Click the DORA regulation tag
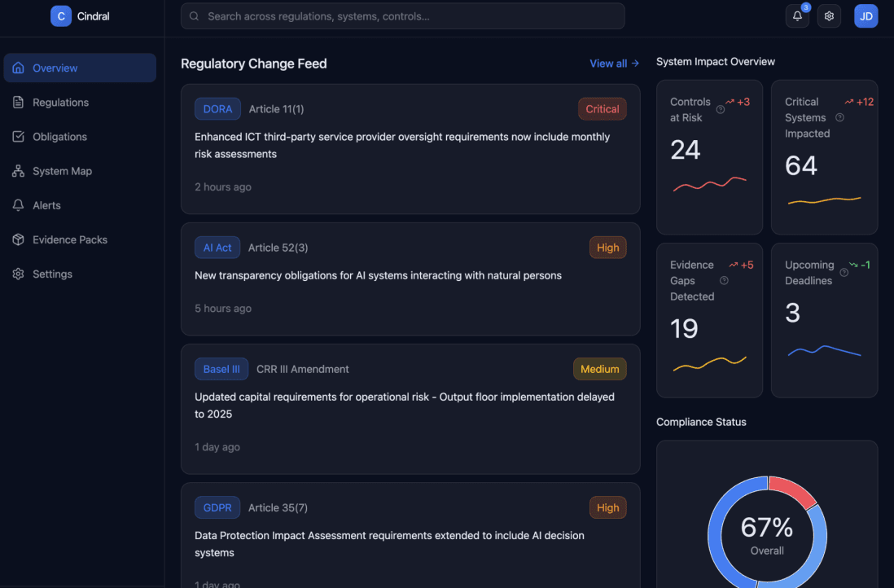 217,108
